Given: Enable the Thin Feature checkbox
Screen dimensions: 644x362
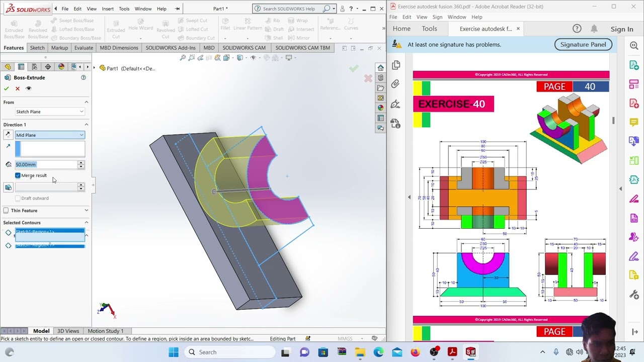Looking at the screenshot, I should [x=6, y=211].
